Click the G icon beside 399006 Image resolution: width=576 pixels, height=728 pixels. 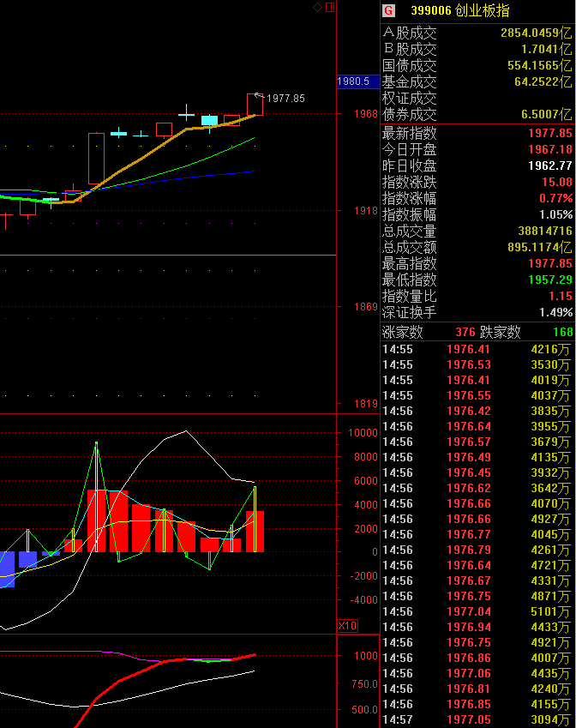click(389, 10)
